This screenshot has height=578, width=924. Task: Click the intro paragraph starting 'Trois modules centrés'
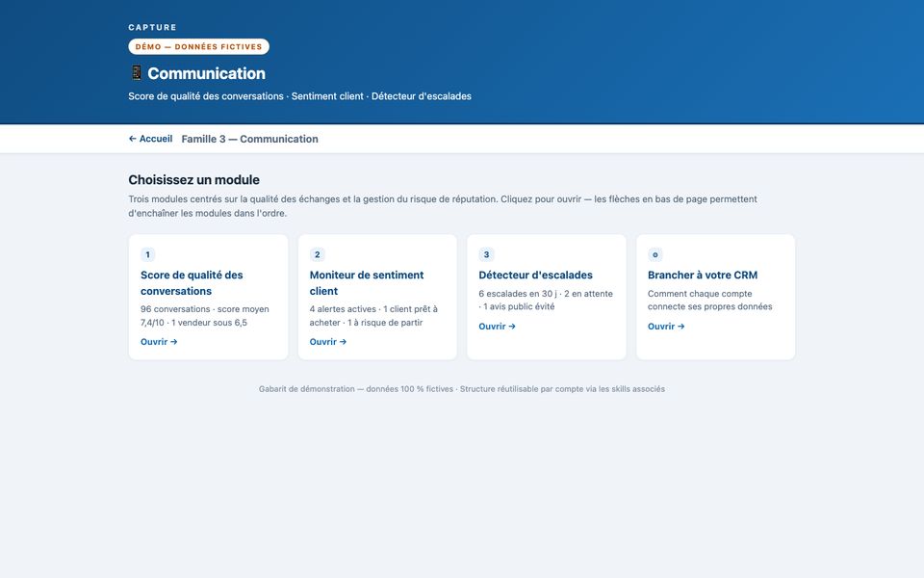(443, 206)
